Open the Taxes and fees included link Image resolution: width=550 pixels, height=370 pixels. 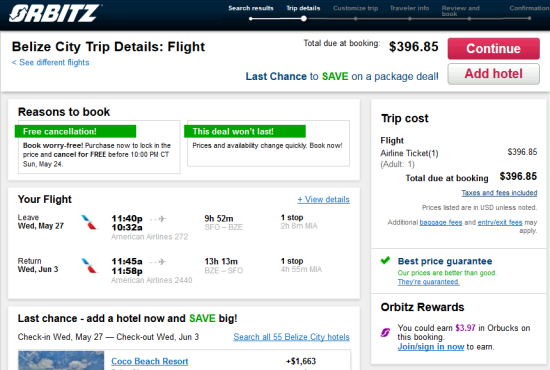499,193
